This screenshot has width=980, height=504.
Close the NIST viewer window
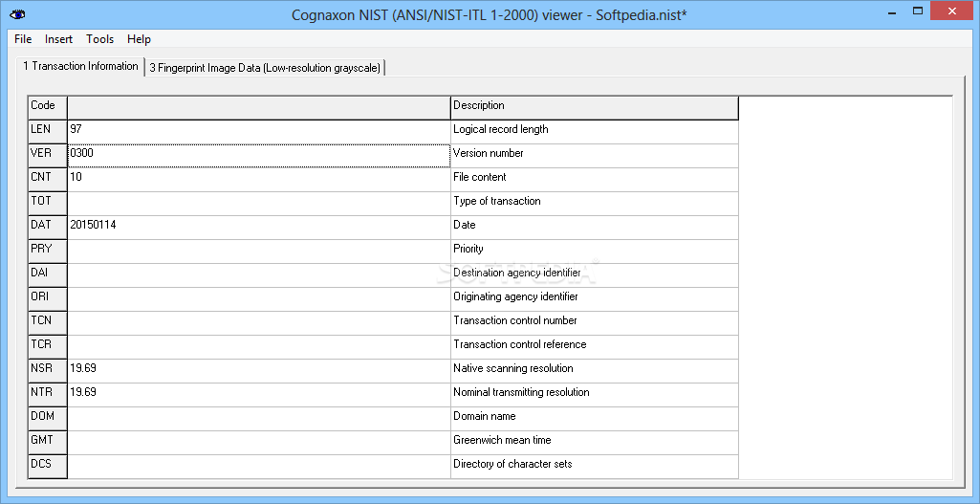coord(952,11)
